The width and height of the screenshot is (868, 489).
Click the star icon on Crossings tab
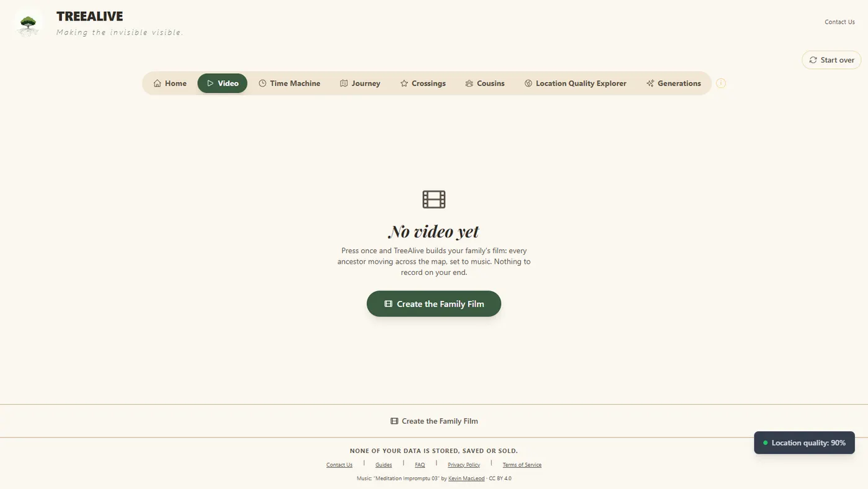click(x=404, y=83)
